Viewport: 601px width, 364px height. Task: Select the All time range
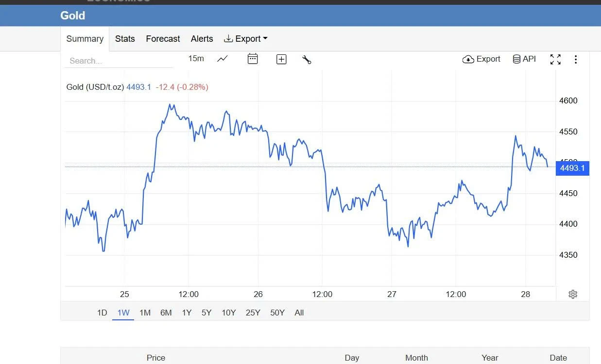coord(299,313)
